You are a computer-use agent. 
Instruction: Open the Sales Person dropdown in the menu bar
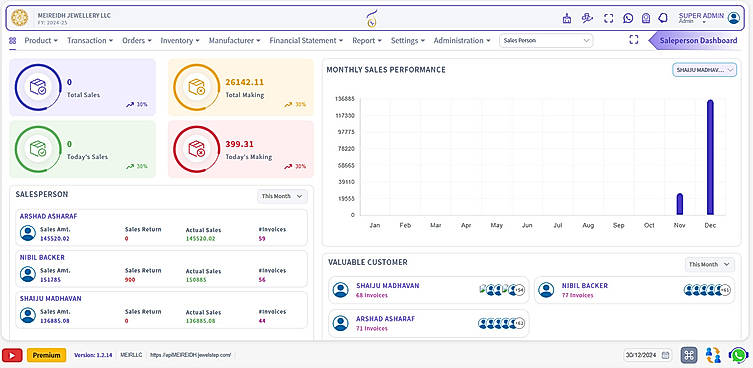(x=546, y=40)
